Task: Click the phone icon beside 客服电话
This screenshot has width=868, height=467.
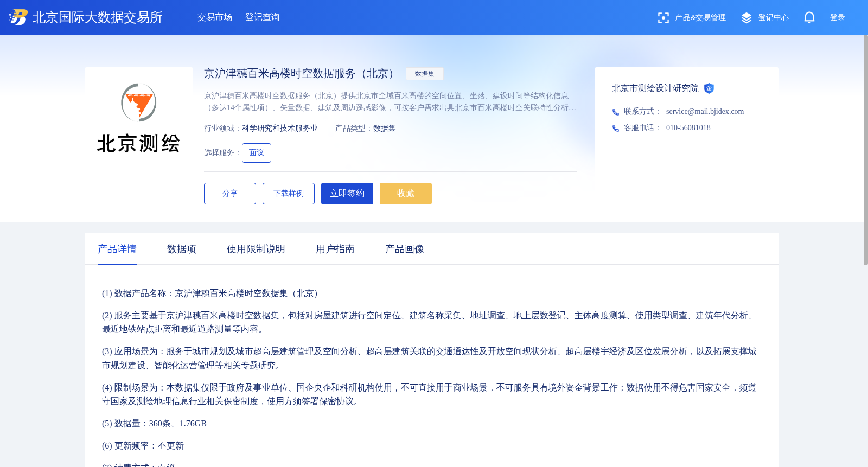Action: pos(616,128)
